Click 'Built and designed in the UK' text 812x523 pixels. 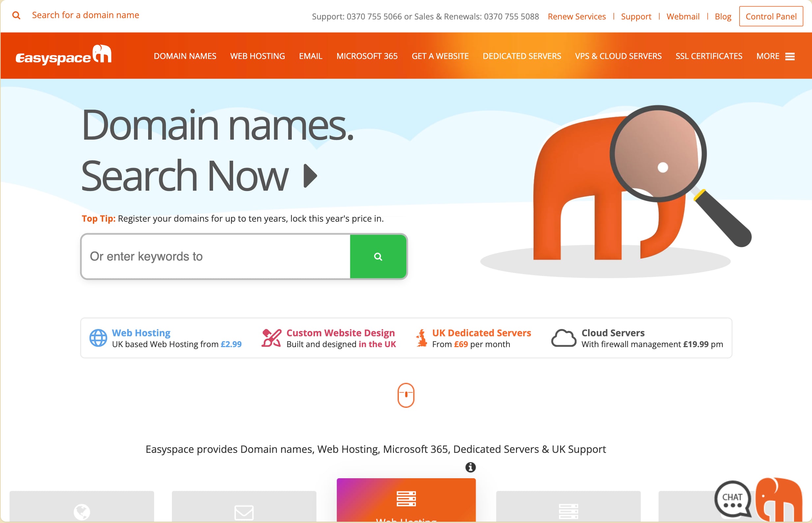[341, 344]
